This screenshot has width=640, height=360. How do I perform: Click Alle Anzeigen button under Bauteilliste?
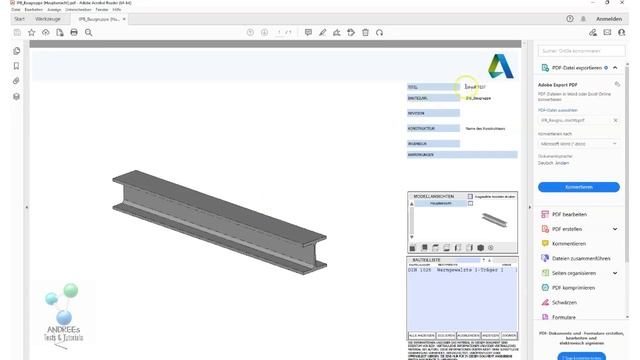pos(422,336)
